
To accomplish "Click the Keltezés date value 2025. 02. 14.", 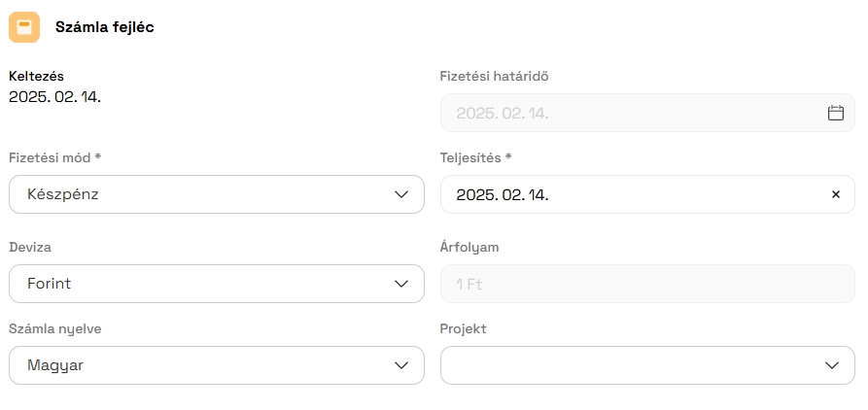I will [x=54, y=97].
